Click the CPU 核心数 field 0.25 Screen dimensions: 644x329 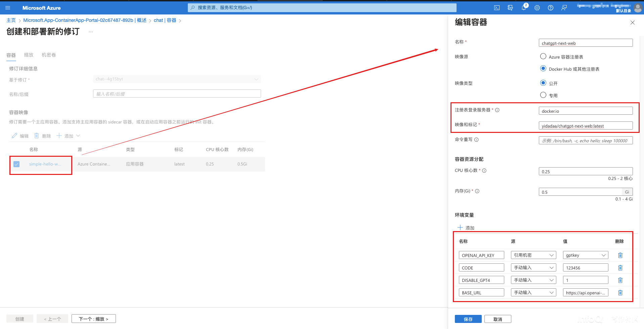coord(586,171)
